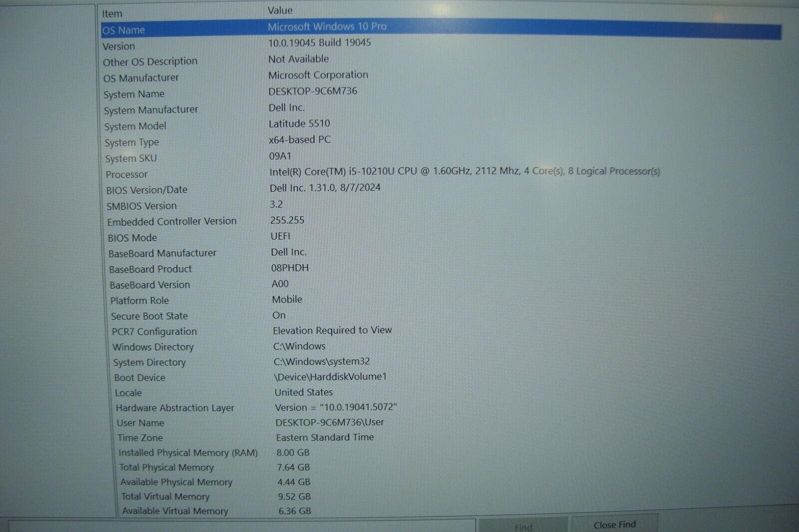
Task: Select 'Elevation Required to View' value
Action: tap(332, 330)
